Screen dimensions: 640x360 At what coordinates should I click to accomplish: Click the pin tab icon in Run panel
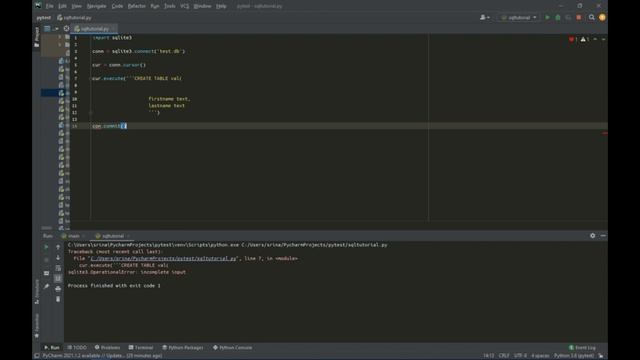46,287
